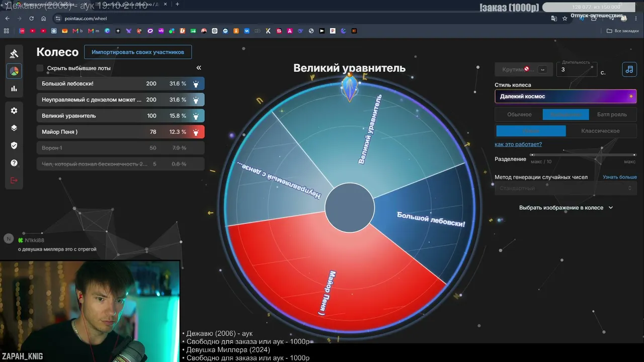Click the Разделение slider track
Viewport: 644px width, 362px height.
tap(583, 155)
